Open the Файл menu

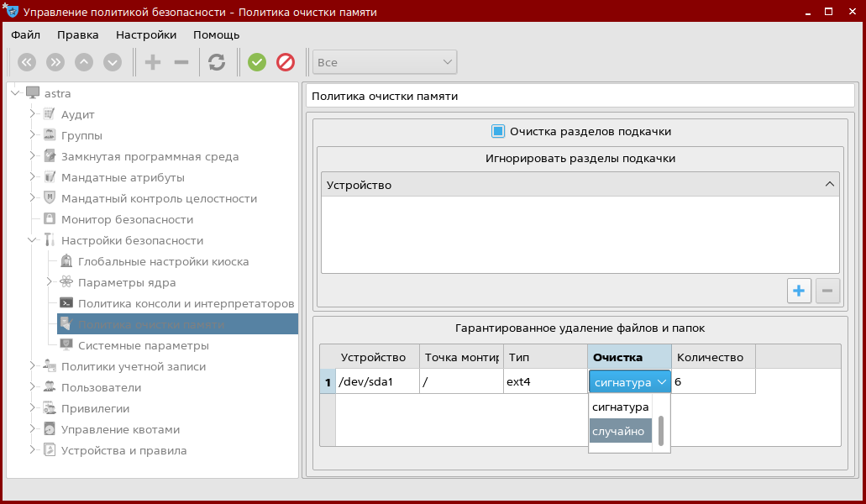click(x=26, y=34)
